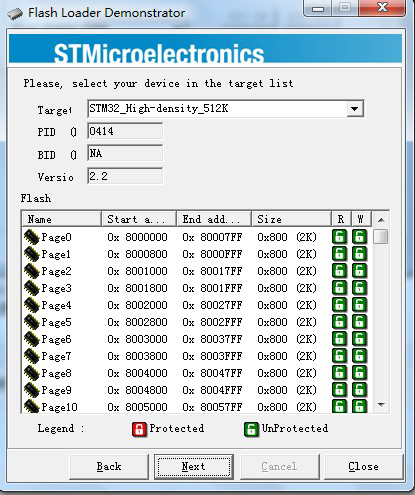Click the Page3 chip icon
415x495 pixels.
32,288
